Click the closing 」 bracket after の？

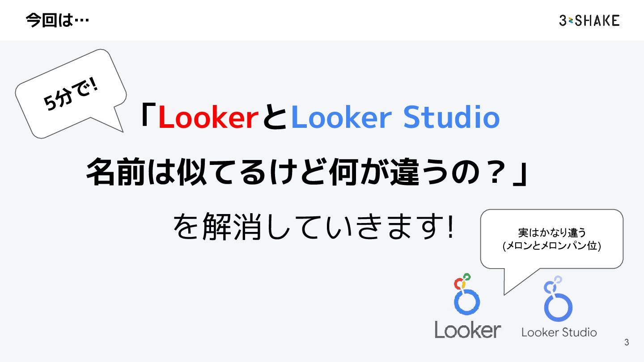pyautogui.click(x=521, y=175)
